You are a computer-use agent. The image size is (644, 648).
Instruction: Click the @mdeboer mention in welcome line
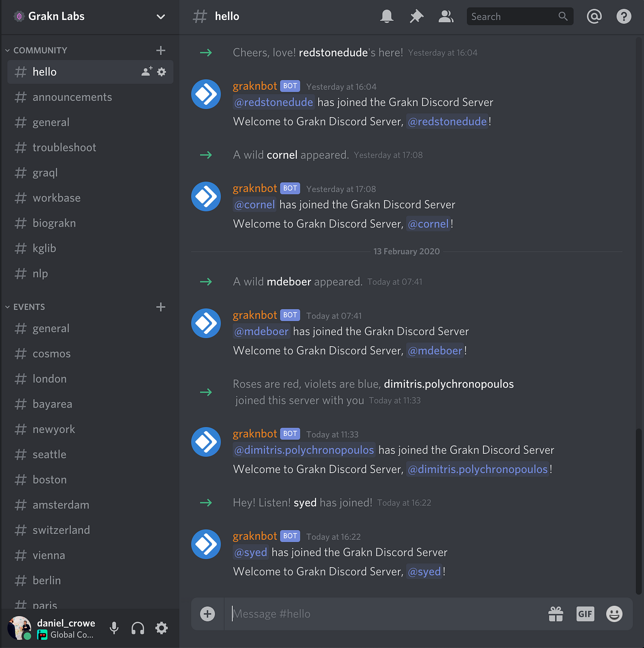coord(435,351)
